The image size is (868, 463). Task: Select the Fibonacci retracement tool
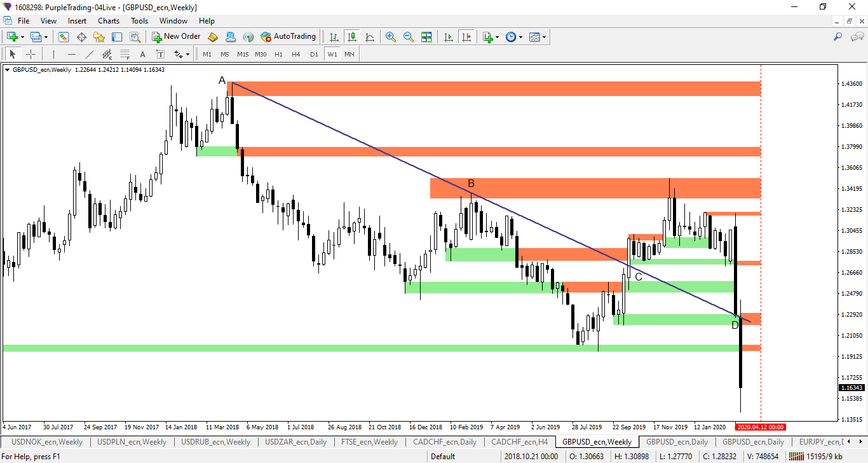coord(125,54)
